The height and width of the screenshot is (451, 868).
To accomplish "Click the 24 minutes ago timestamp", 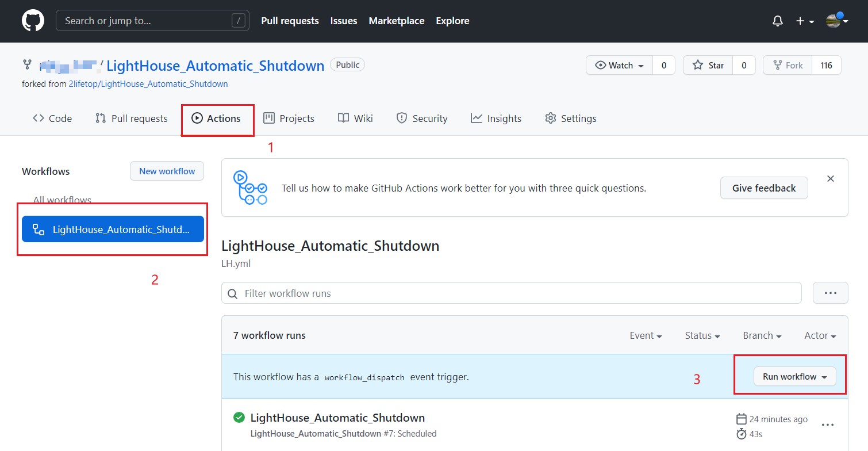I will pos(778,419).
